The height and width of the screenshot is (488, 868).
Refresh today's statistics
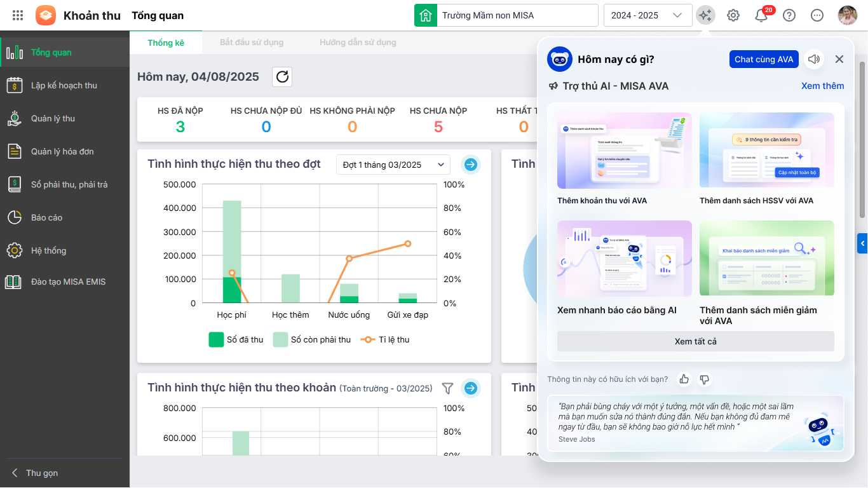(282, 77)
